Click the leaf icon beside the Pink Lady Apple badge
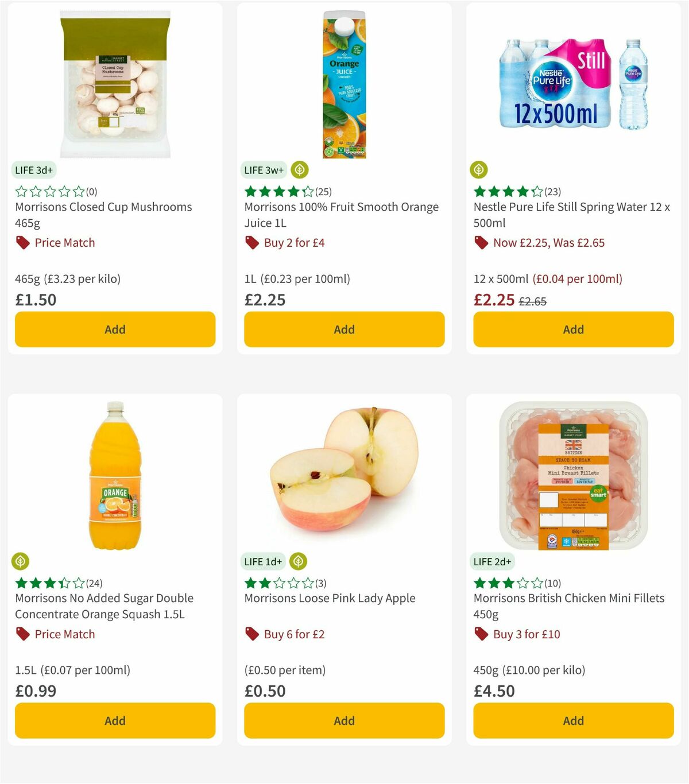Viewport: 689px width, 784px height. (298, 561)
